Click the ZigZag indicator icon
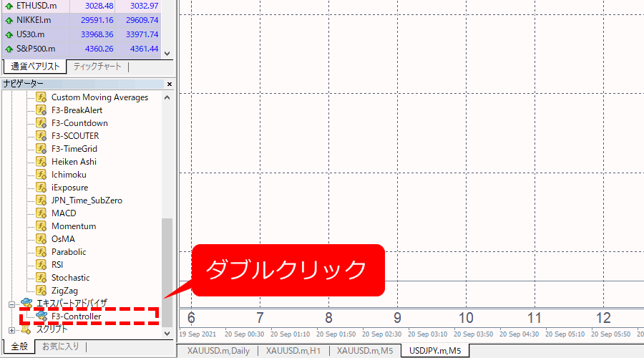 pos(42,291)
